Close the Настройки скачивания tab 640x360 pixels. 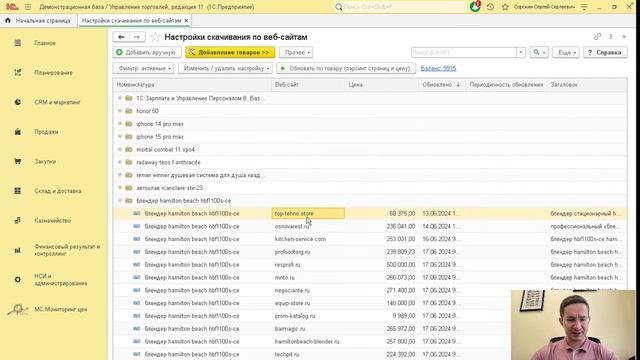coord(186,20)
